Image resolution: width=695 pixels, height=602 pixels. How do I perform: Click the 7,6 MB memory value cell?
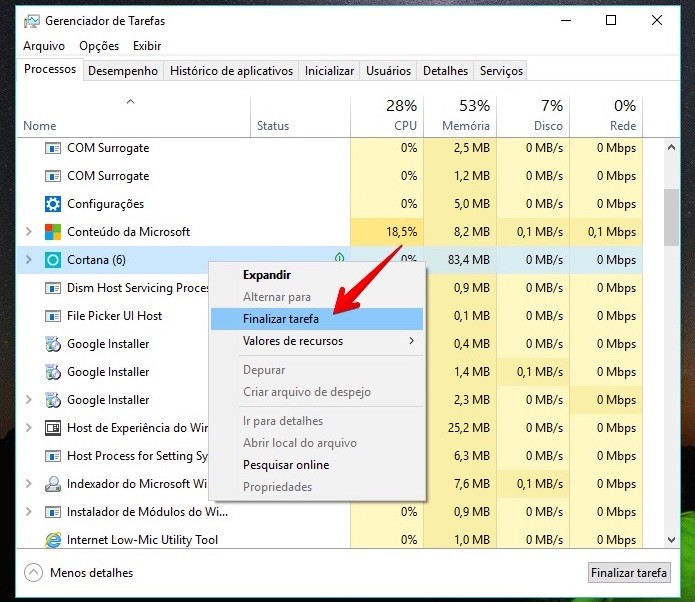(x=460, y=484)
